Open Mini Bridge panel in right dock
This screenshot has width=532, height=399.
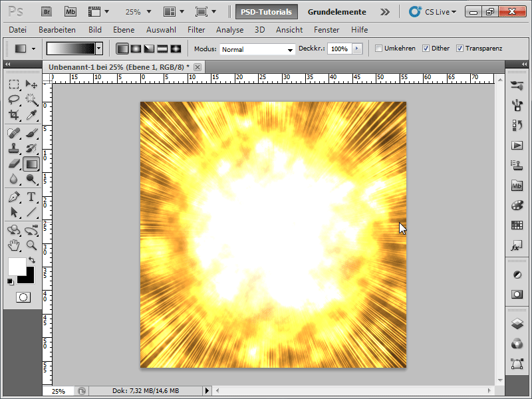coord(517,186)
